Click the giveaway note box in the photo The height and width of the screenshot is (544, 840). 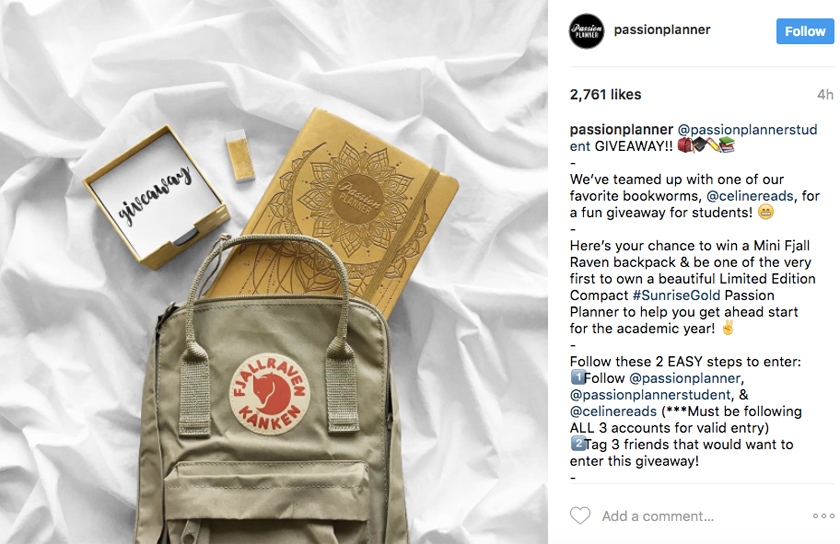156,197
